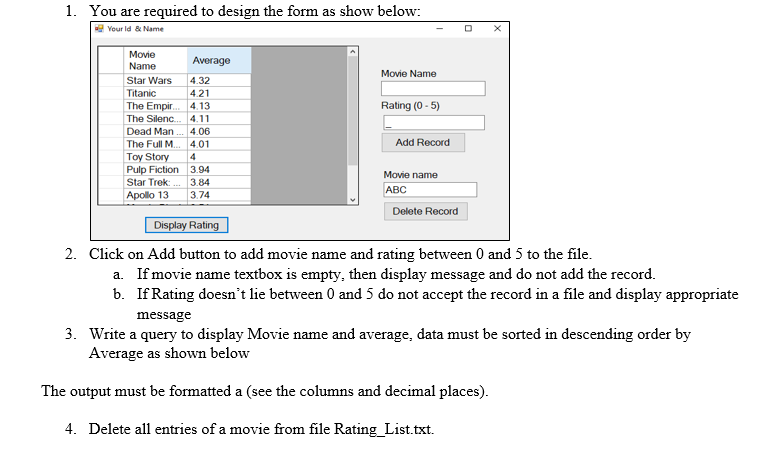
Task: Click the 3.84 average cell
Action: [219, 182]
